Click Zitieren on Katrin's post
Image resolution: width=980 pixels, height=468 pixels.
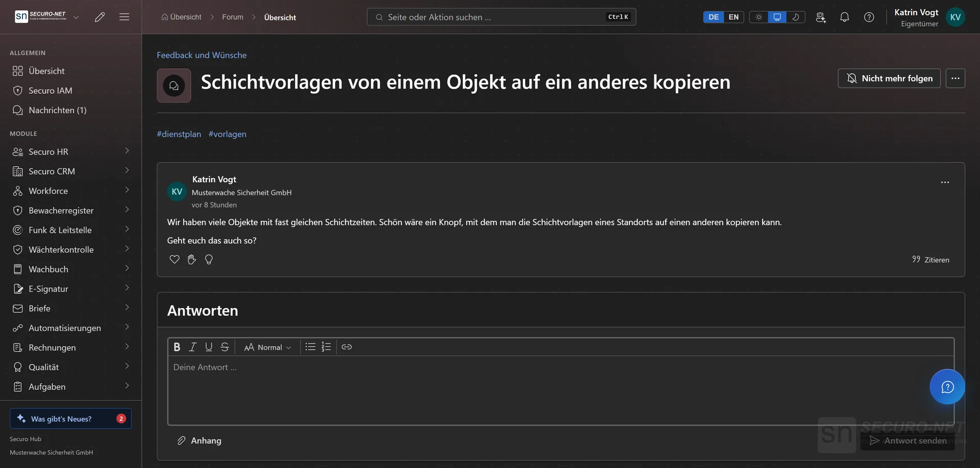pos(930,260)
